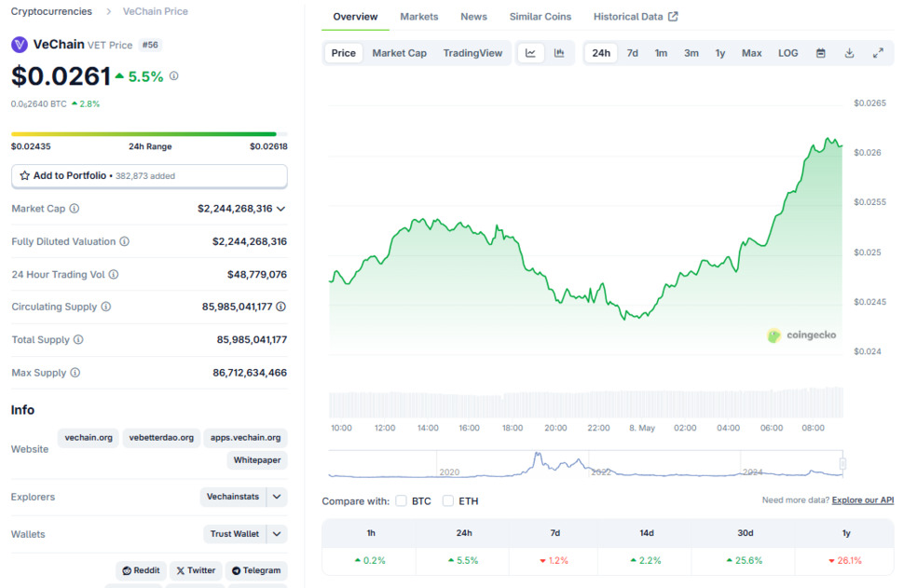Viewport: 917px width, 588px height.
Task: Select the 1y time range
Action: click(x=720, y=53)
